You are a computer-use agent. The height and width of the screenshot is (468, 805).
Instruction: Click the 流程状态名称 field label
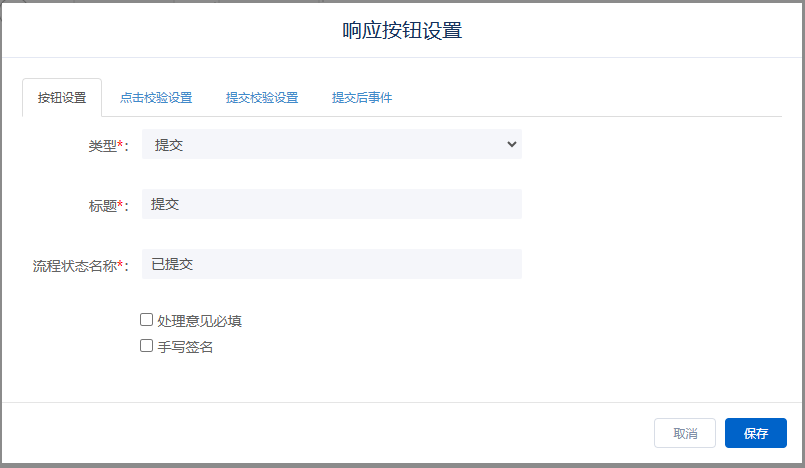(x=74, y=266)
